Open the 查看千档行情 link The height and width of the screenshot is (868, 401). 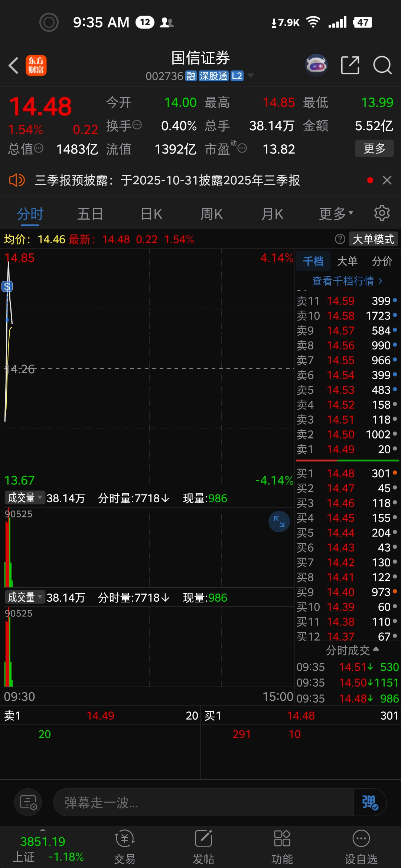347,281
